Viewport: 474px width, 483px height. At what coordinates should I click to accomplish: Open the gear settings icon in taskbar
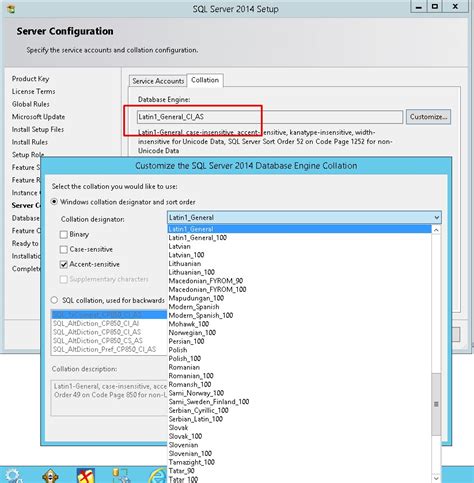click(x=13, y=476)
